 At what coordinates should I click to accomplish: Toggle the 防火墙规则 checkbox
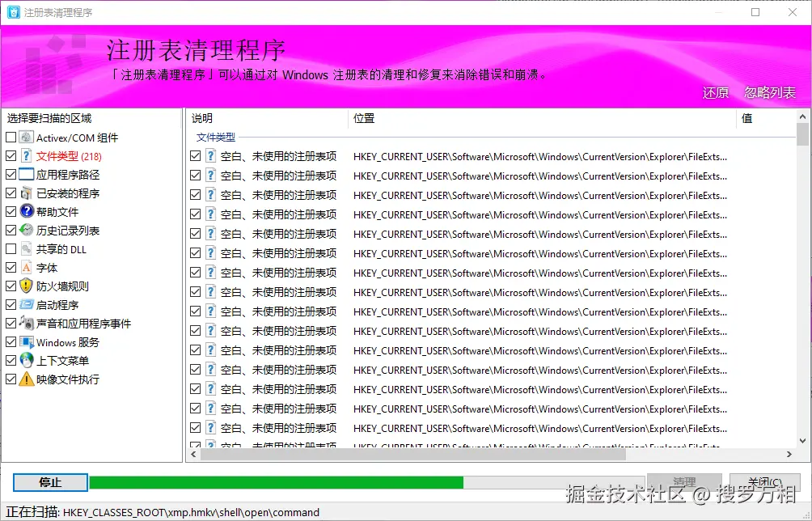[11, 286]
